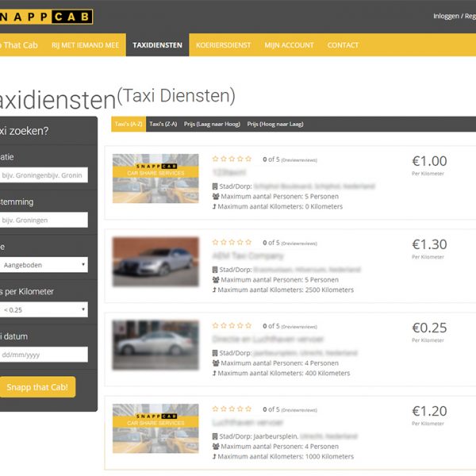476x476 pixels.
Task: Open MIJN ACCOUNT in the navigation
Action: click(289, 45)
